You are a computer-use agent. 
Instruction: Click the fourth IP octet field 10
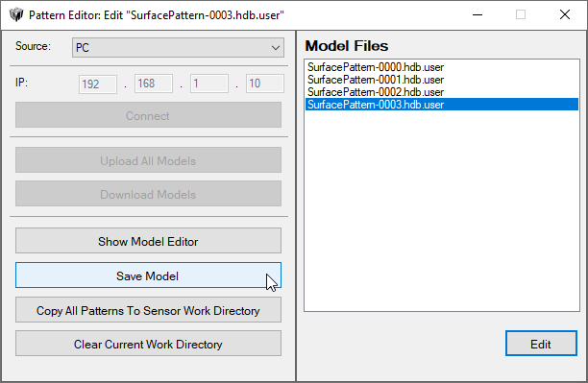(x=265, y=84)
